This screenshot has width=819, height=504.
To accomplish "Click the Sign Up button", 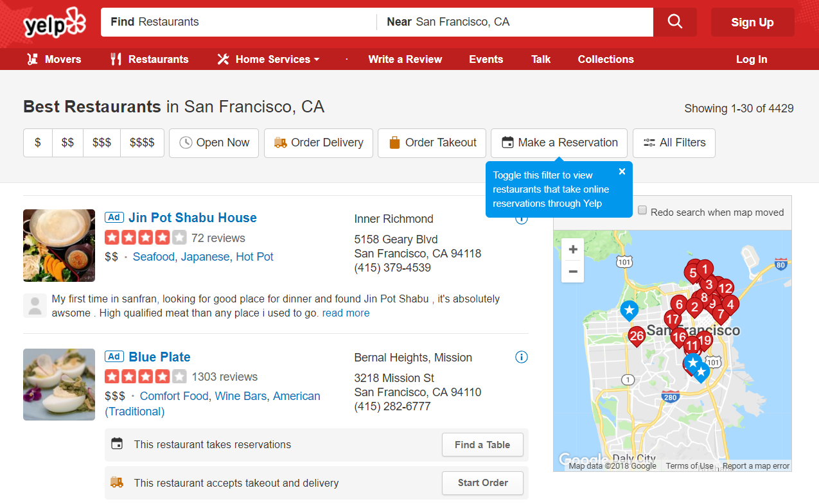I will (752, 22).
